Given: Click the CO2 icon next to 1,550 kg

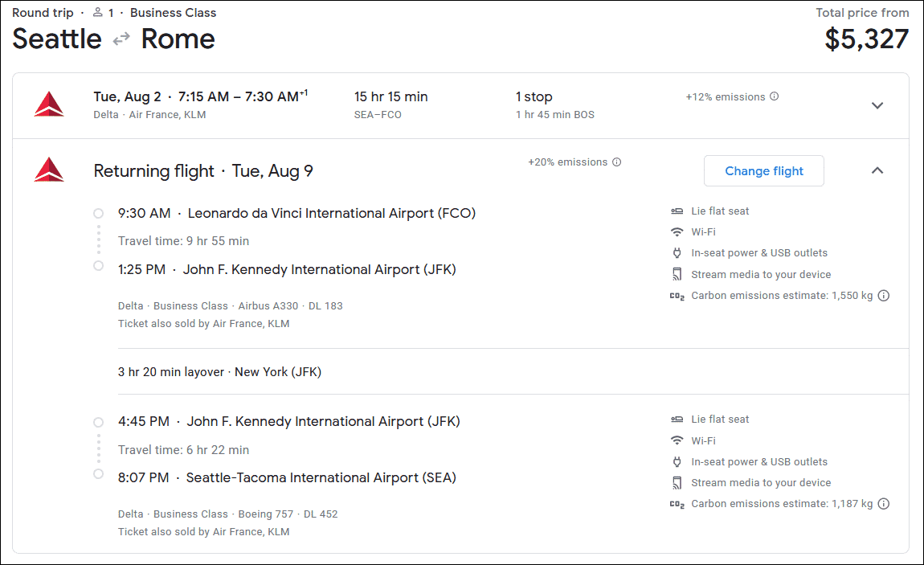Looking at the screenshot, I should pos(677,297).
